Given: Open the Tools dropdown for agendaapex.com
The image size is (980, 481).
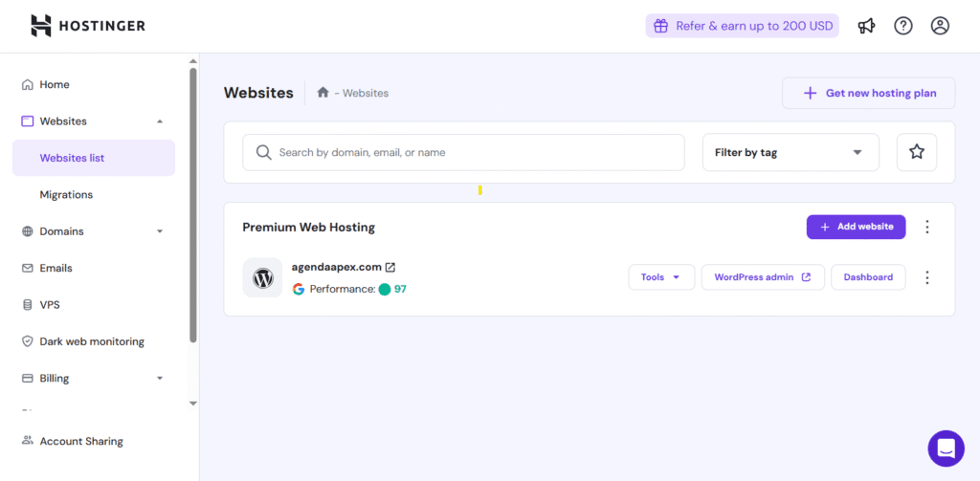Looking at the screenshot, I should (x=661, y=277).
